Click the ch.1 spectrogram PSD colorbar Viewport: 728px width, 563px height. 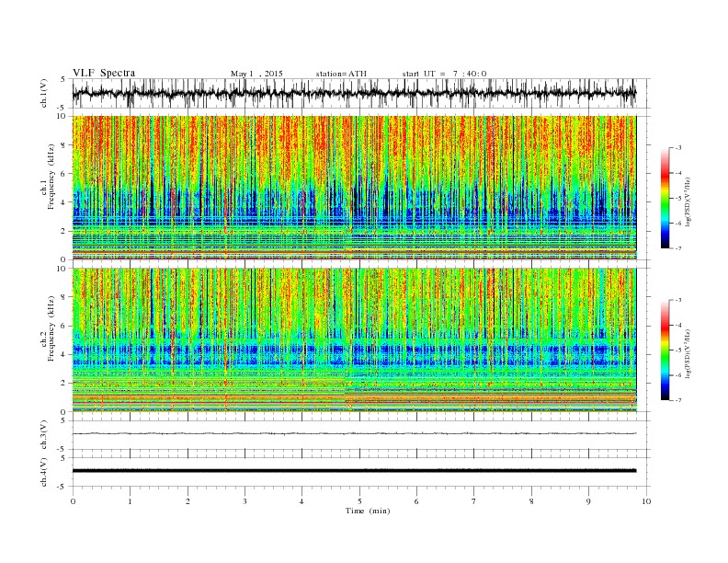point(665,199)
